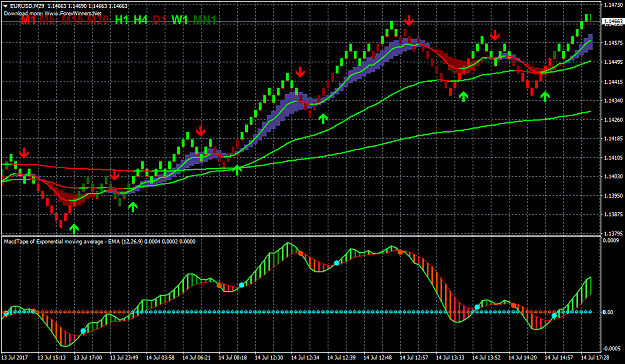Open the chart menu triangle beside EURUSD
625x364 pixels.
coord(6,6)
